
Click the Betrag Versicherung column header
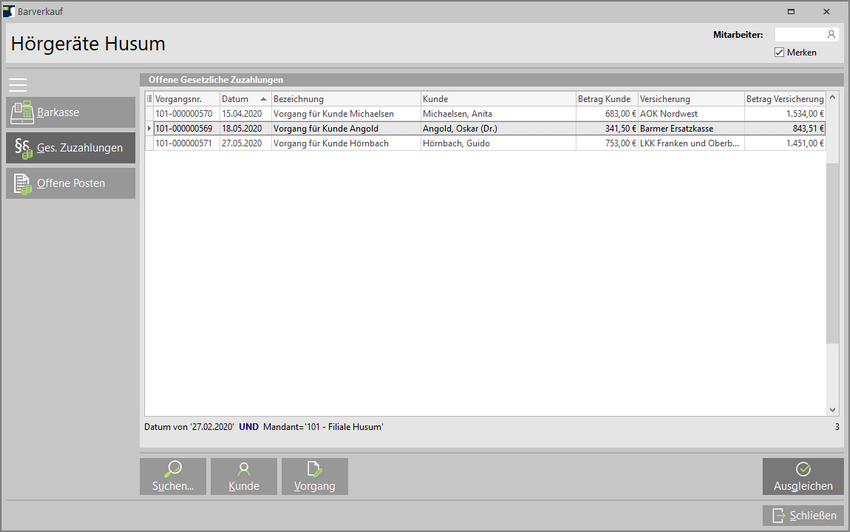coord(784,99)
